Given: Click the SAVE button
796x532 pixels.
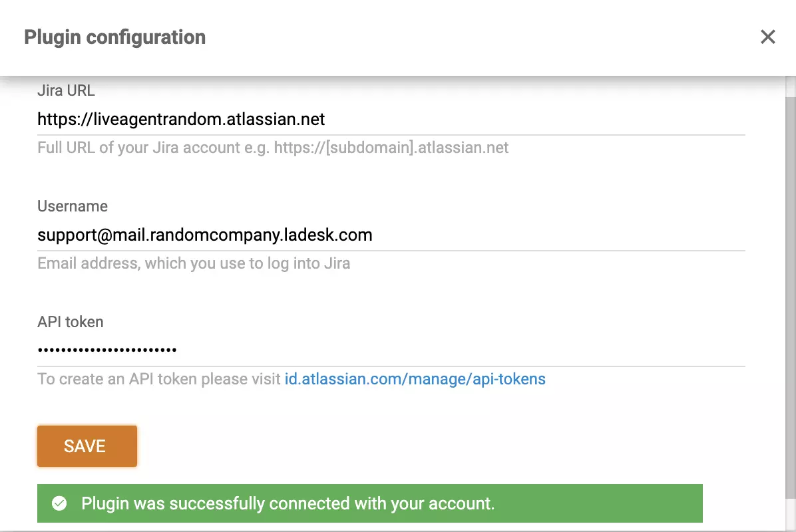Looking at the screenshot, I should point(87,446).
